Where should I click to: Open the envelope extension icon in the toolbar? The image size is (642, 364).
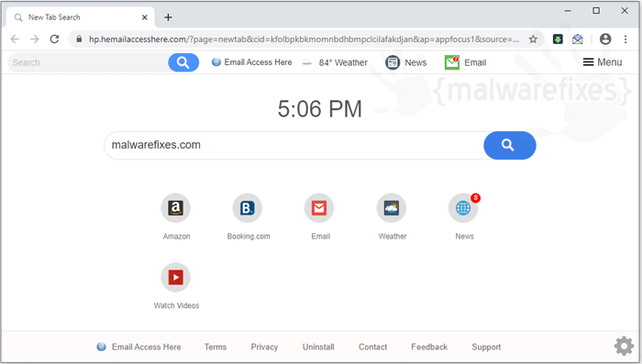[577, 39]
